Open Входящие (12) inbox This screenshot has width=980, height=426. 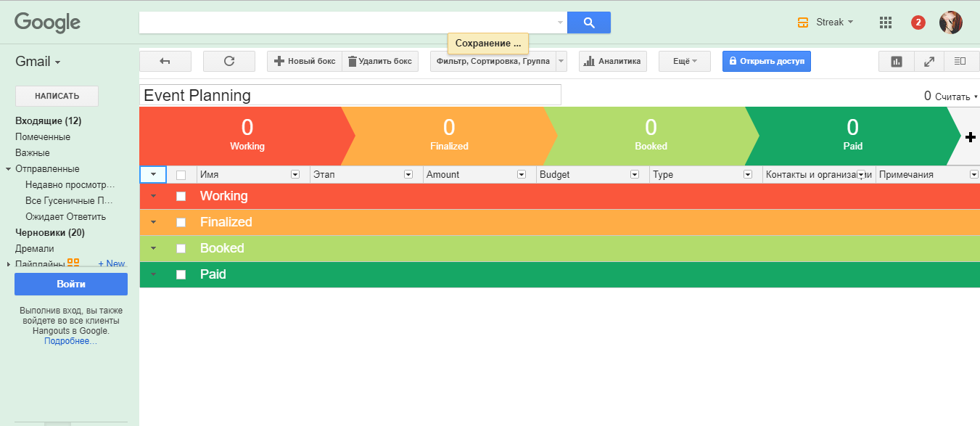pos(48,120)
